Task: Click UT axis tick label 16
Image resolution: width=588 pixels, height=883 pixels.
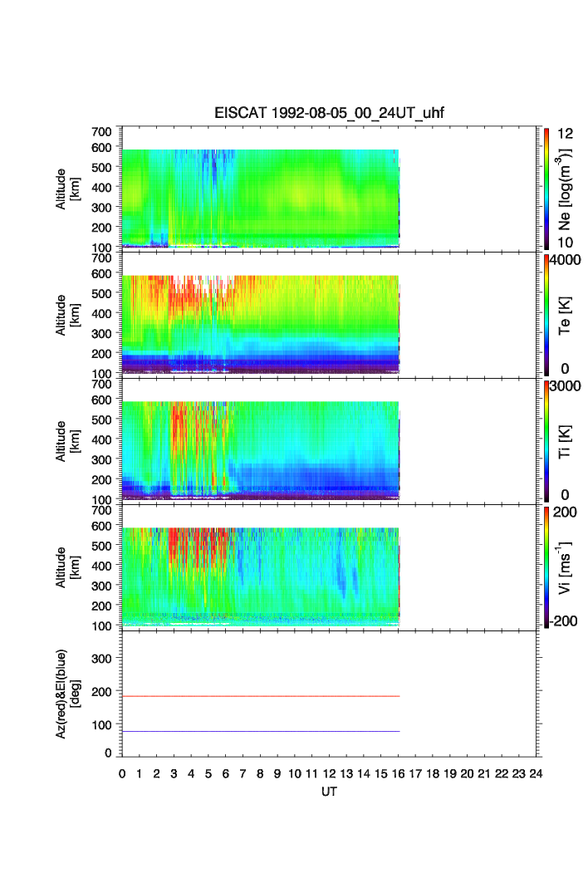Action: pyautogui.click(x=398, y=773)
